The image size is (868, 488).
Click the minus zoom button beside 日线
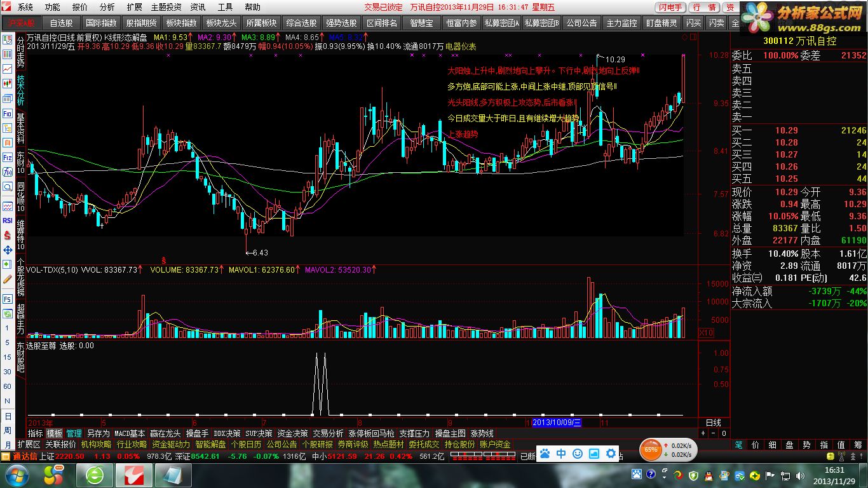[x=712, y=433]
